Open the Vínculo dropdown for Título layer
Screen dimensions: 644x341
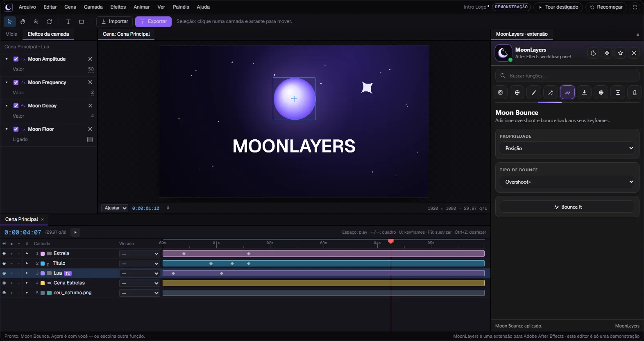tap(139, 264)
